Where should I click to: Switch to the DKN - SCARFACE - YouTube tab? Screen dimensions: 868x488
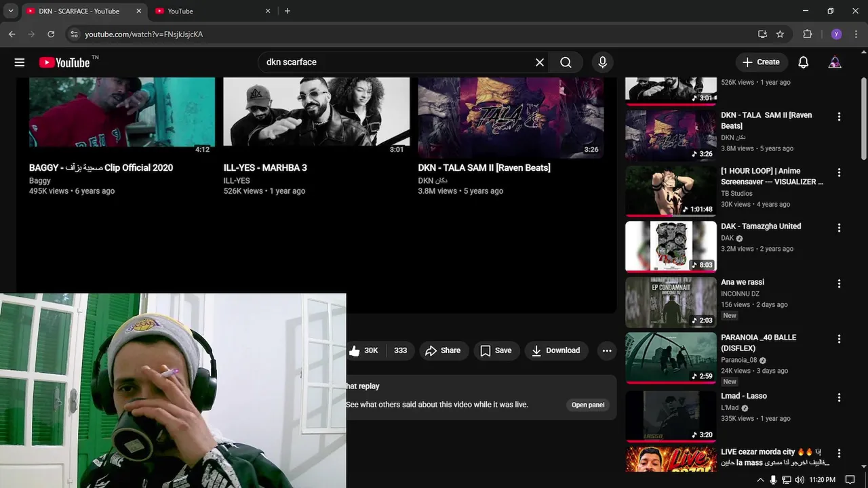point(85,11)
